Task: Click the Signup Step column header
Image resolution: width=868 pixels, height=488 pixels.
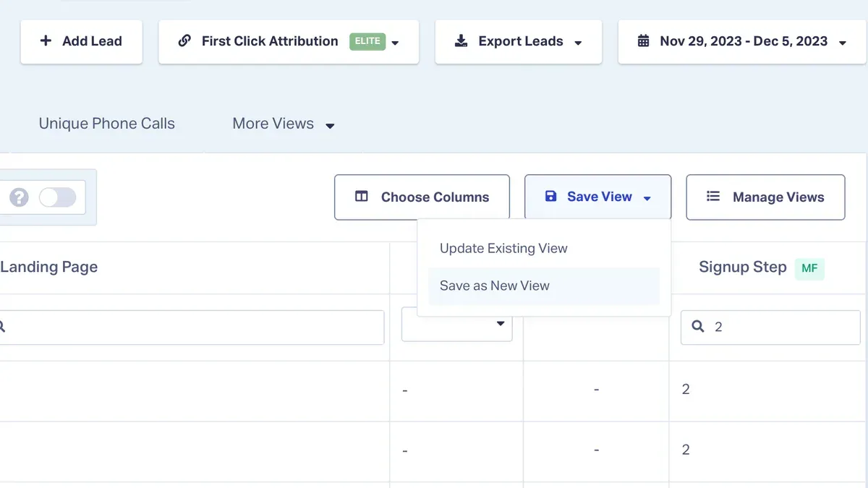Action: click(743, 267)
